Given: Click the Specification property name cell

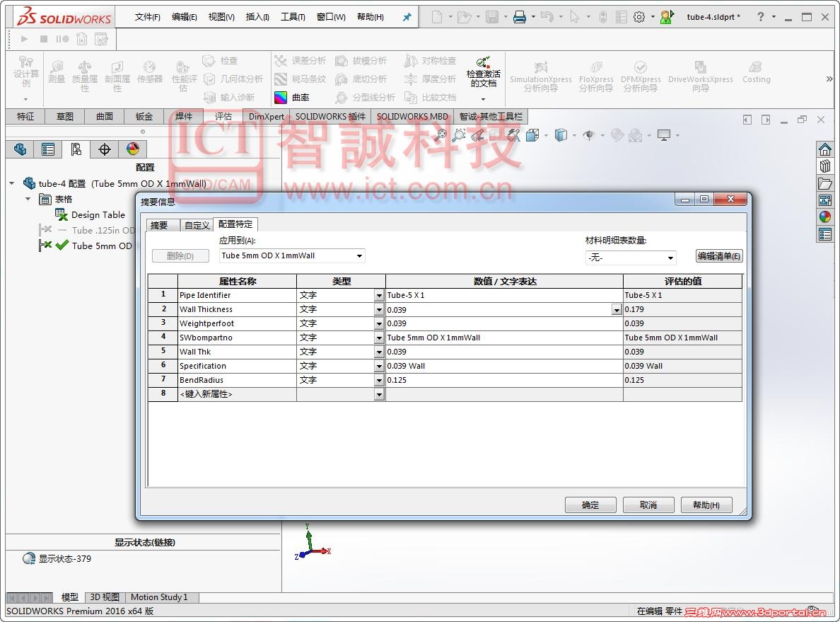Looking at the screenshot, I should (237, 367).
